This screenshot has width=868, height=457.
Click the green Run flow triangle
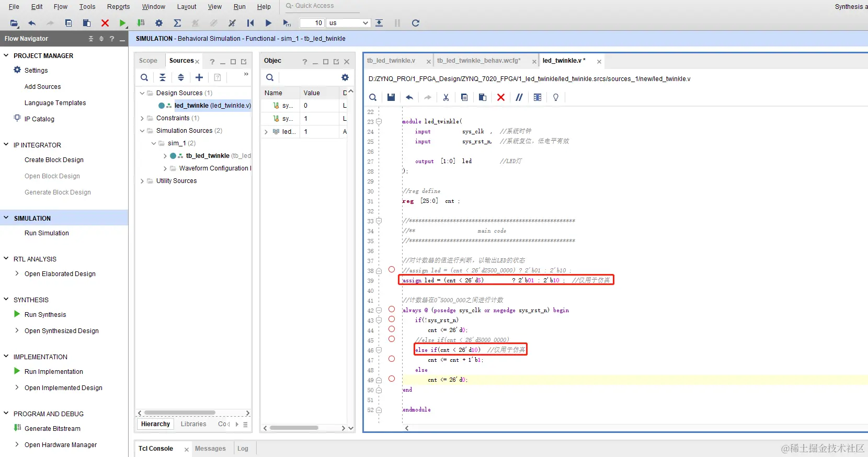pyautogui.click(x=122, y=23)
